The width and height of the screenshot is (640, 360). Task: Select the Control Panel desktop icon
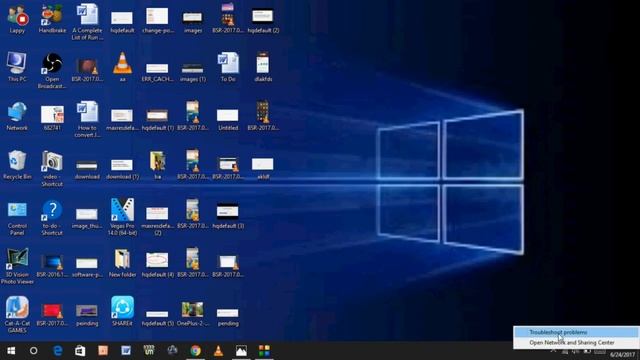17,218
